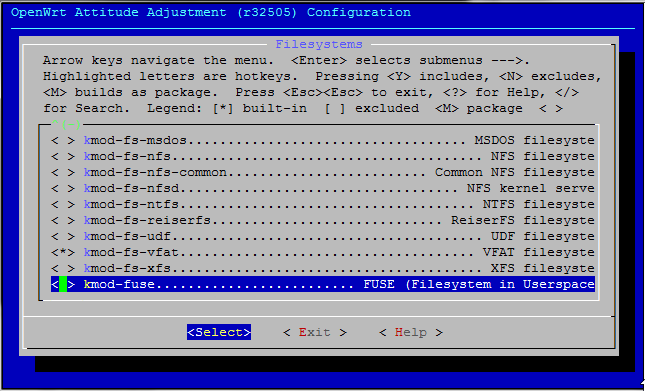Uncheck the kmod-fs-vfat built-in marker
The height and width of the screenshot is (391, 645).
(63, 252)
